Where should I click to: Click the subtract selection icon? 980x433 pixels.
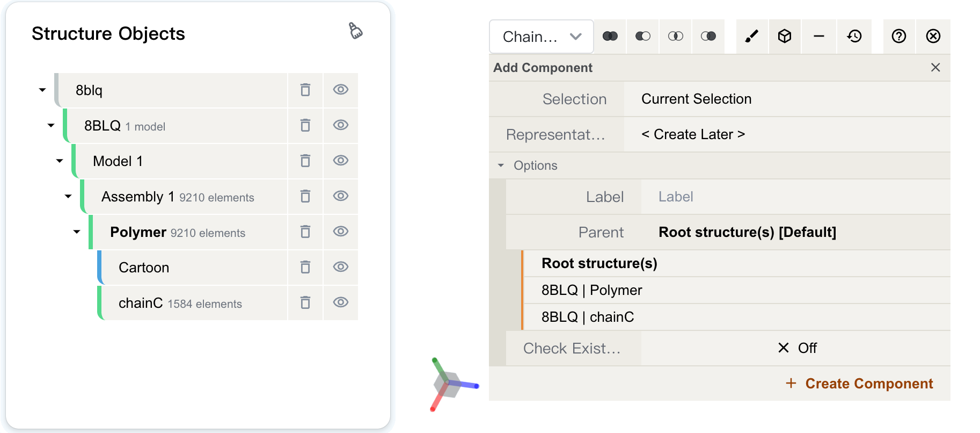(642, 36)
